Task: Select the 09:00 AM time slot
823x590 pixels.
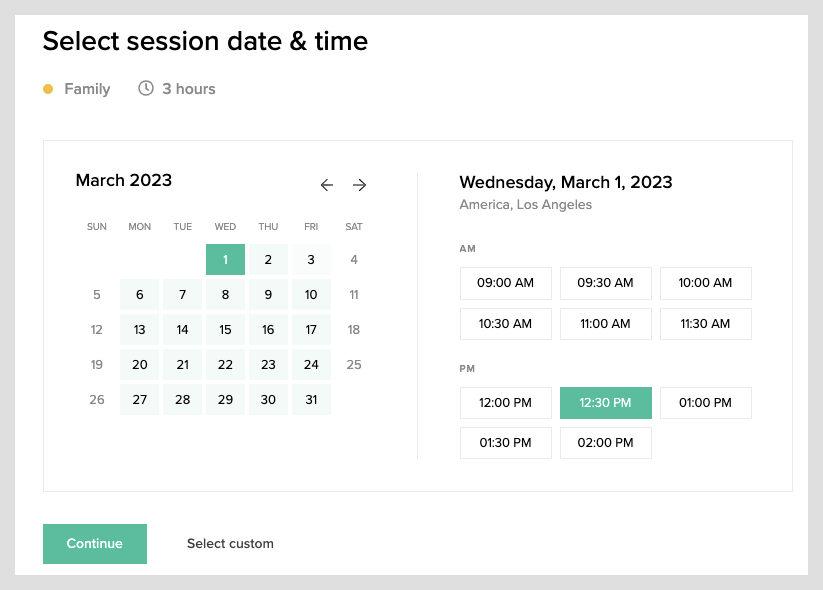Action: pos(505,283)
